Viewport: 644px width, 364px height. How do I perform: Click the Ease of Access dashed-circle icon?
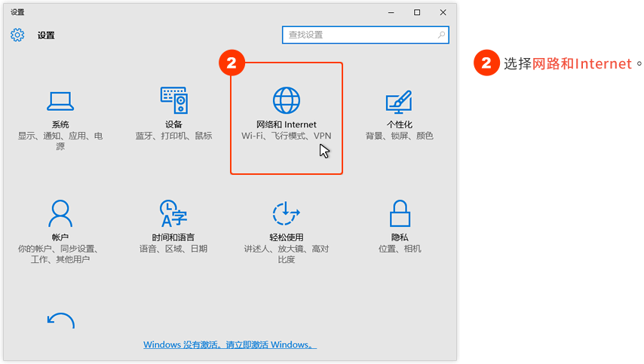tap(287, 213)
